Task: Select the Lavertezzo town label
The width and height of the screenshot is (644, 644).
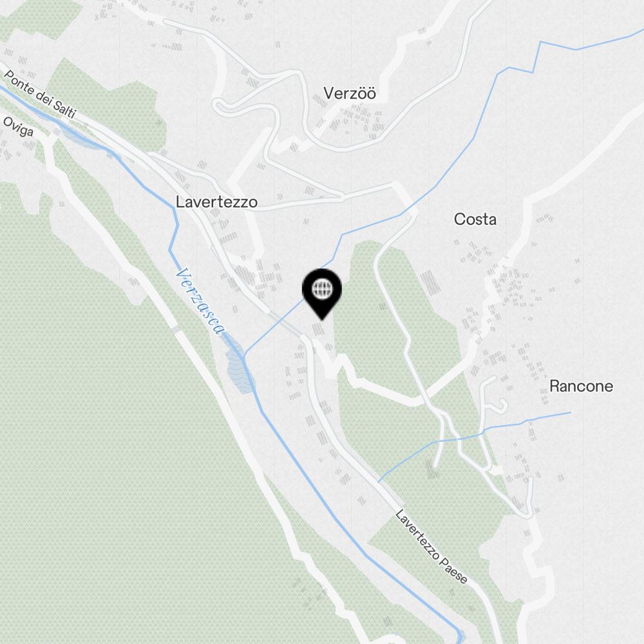Action: (216, 202)
